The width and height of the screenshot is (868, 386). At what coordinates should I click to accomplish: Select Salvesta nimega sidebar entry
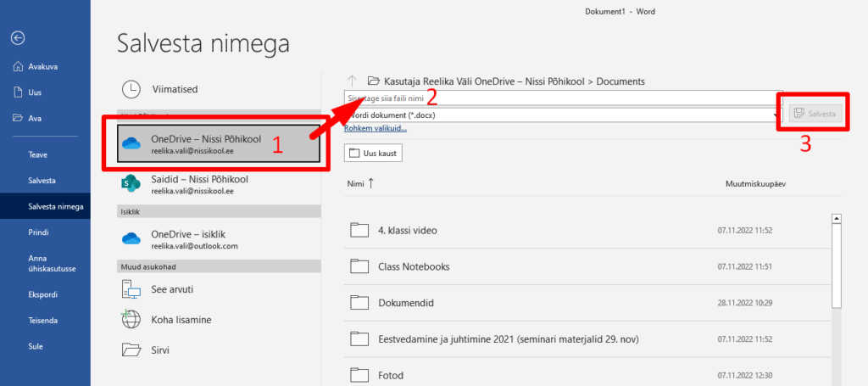tap(45, 206)
